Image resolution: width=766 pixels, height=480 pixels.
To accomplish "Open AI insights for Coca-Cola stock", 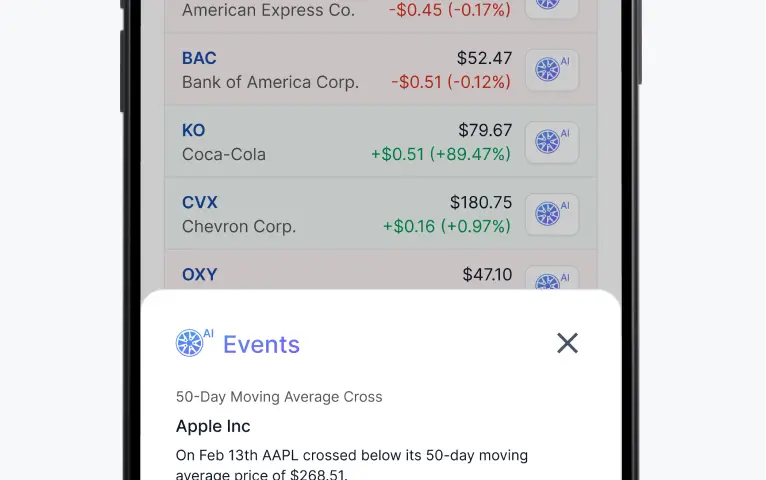I will click(552, 142).
